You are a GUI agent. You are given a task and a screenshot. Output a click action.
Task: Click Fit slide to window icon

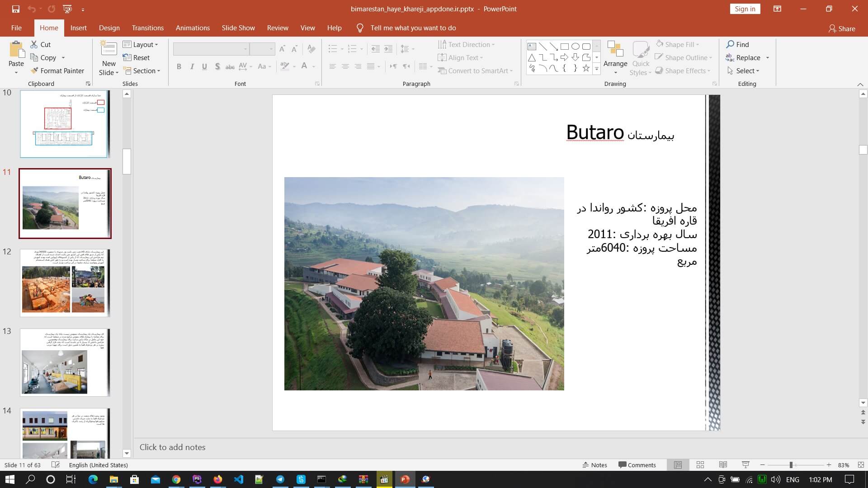coord(861,465)
